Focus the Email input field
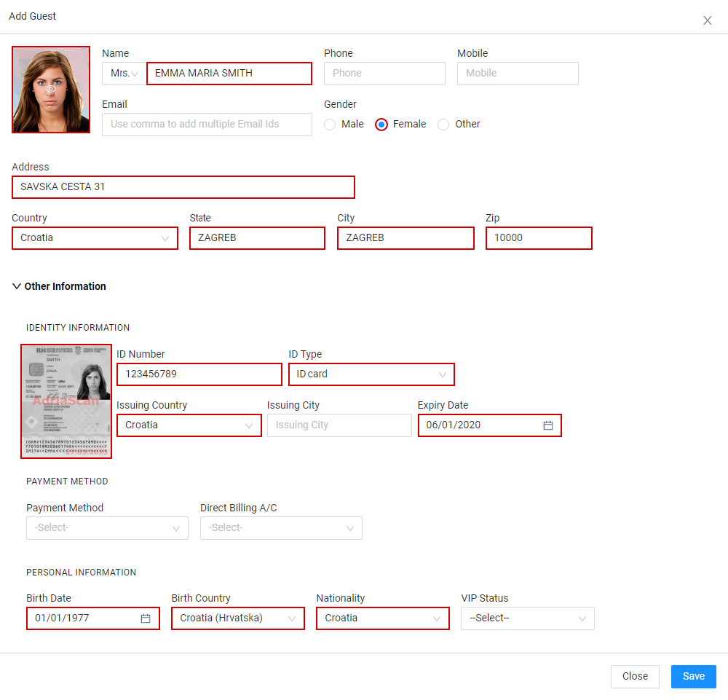Screen dimensions: 728x700 click(x=207, y=125)
